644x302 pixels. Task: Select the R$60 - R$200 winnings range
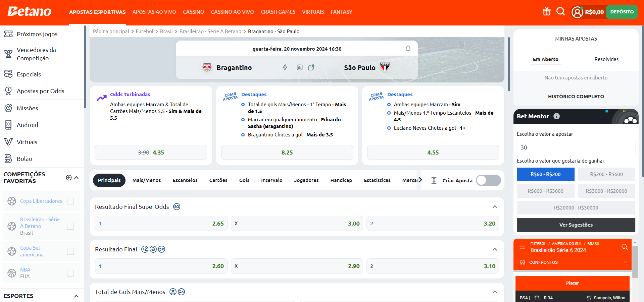coord(545,174)
